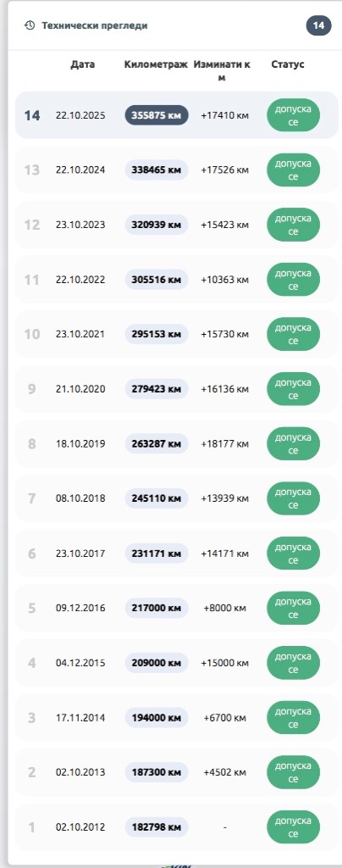Click the Километраж column header
The width and height of the screenshot is (342, 868).
click(x=157, y=64)
